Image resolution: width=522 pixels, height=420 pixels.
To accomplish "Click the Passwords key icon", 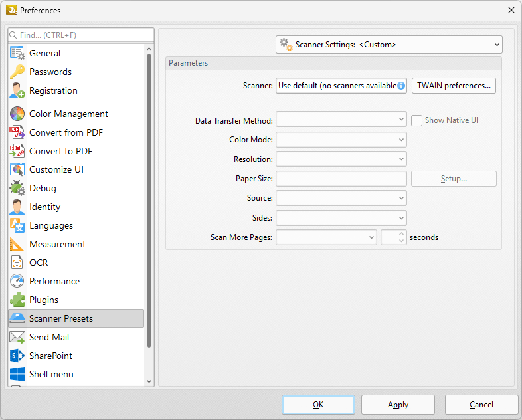I will pos(17,72).
